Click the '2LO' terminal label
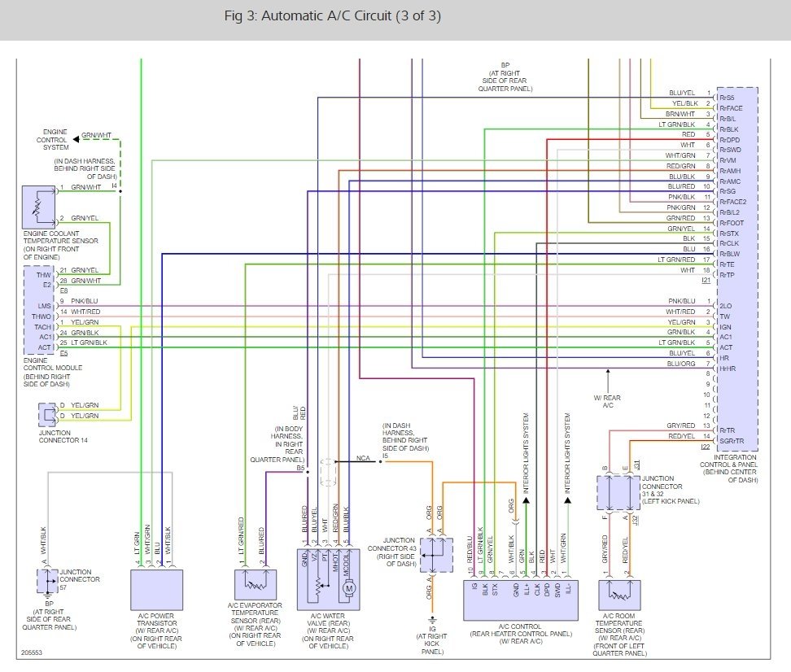This screenshot has width=791, height=672. point(725,306)
